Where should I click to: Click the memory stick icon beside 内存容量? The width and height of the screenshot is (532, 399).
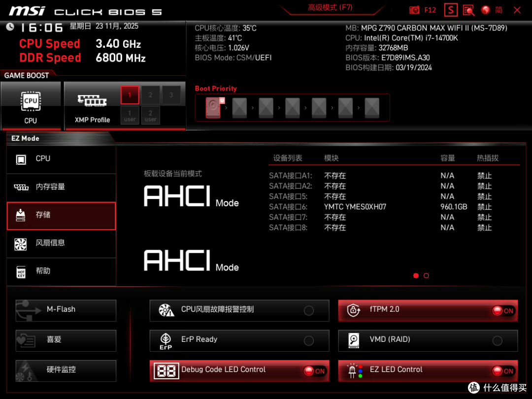[21, 187]
